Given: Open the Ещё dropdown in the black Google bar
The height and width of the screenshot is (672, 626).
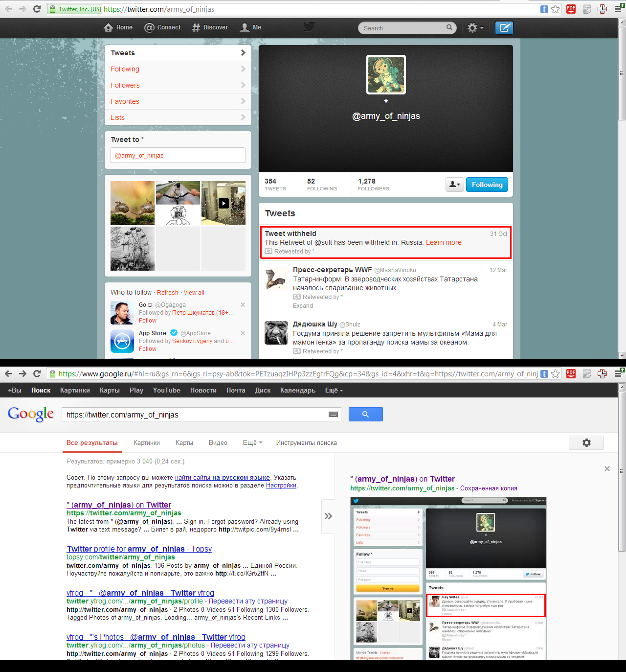Looking at the screenshot, I should [x=334, y=390].
